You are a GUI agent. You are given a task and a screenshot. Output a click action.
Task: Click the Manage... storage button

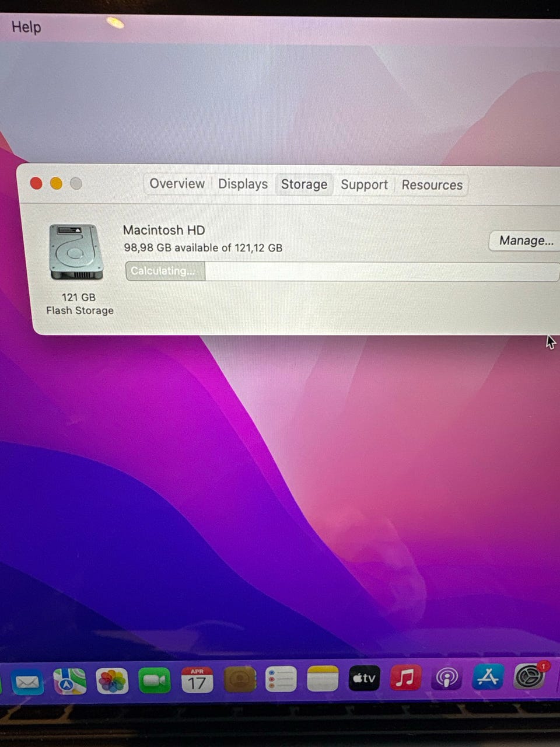pos(525,240)
